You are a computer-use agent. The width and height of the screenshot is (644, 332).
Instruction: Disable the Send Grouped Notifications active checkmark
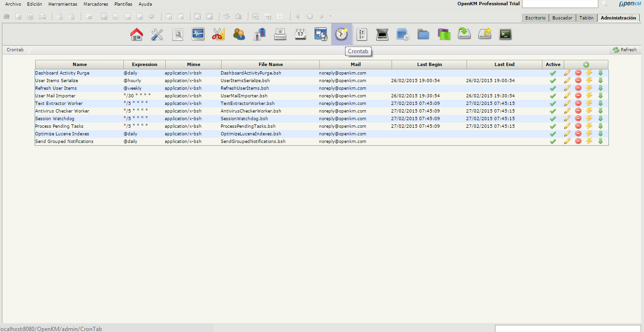(x=552, y=142)
